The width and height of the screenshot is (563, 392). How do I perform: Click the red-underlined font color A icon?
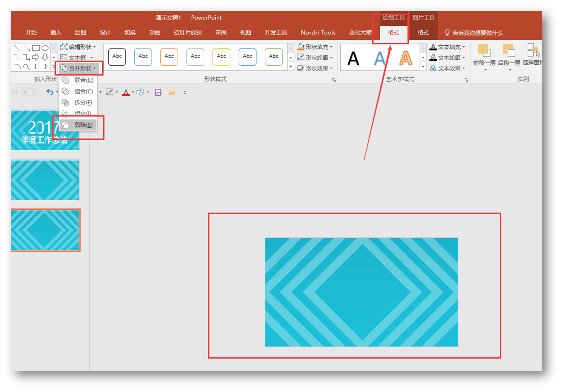tap(126, 92)
